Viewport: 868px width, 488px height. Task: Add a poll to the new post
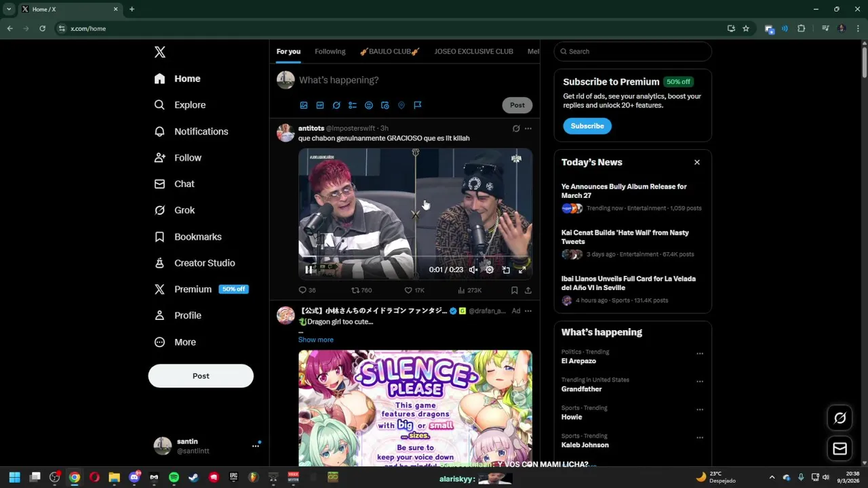pyautogui.click(x=353, y=105)
